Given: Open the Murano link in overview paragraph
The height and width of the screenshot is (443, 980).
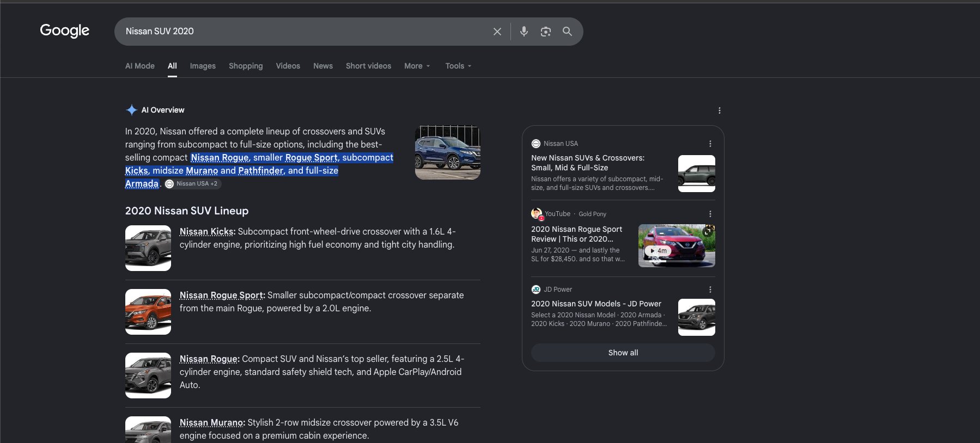Looking at the screenshot, I should coord(202,170).
